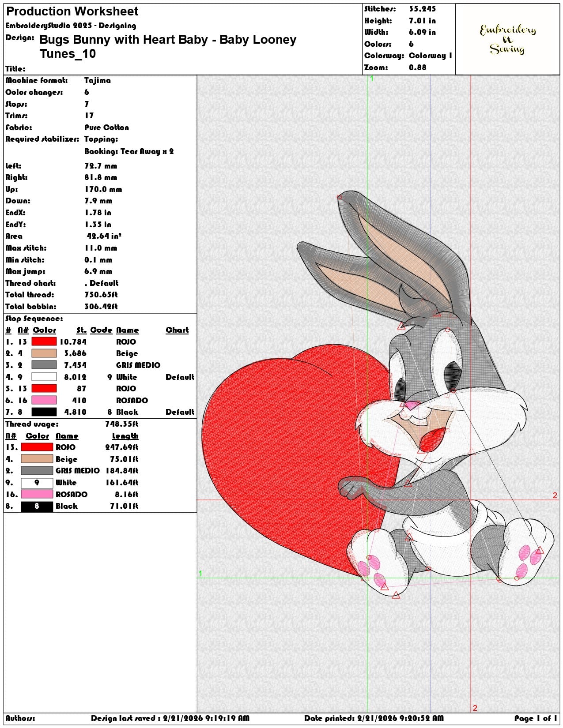Image resolution: width=563 pixels, height=728 pixels.
Task: Click the beige swatch in stop sequence row 2
Action: pos(44,353)
